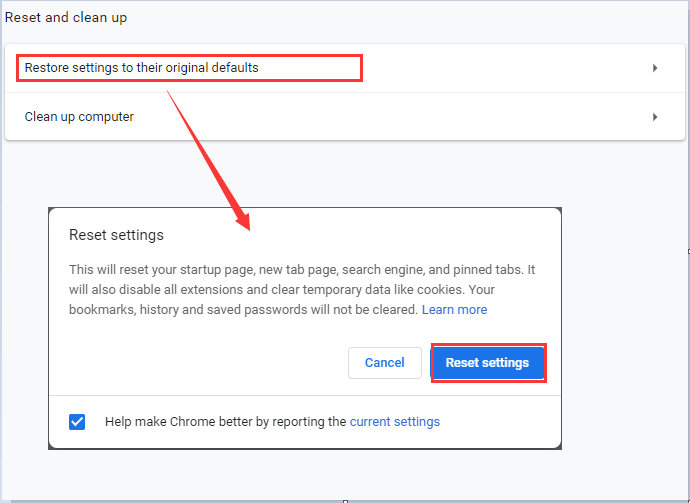Open the current settings link
This screenshot has height=503, width=690.
tap(395, 422)
